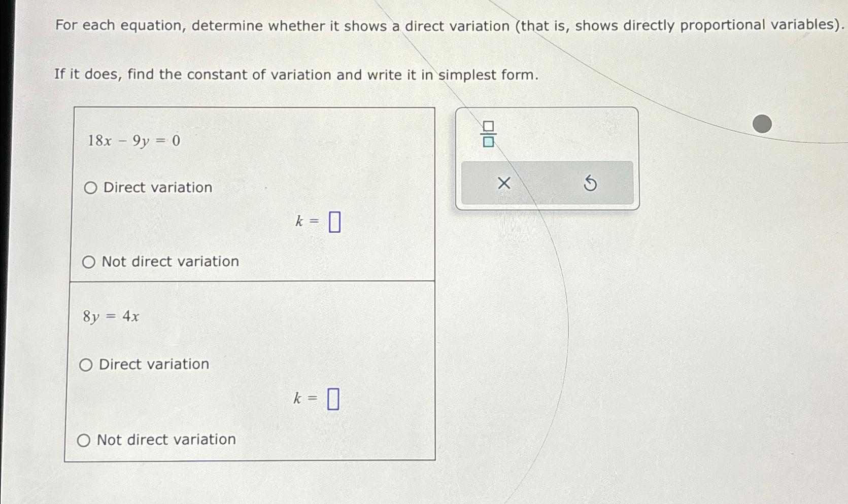This screenshot has width=848, height=504.
Task: Select the fraction template in the answer palette
Action: coord(487,133)
